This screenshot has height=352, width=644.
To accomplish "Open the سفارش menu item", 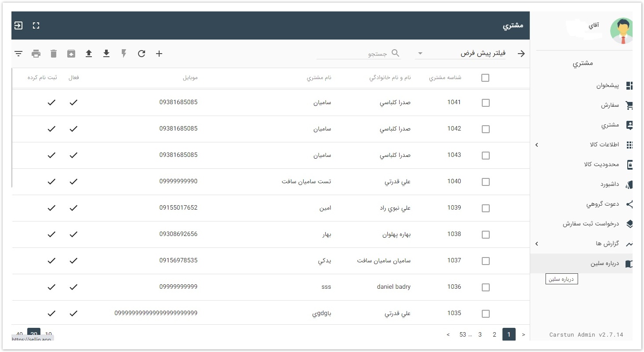I will 581,105.
